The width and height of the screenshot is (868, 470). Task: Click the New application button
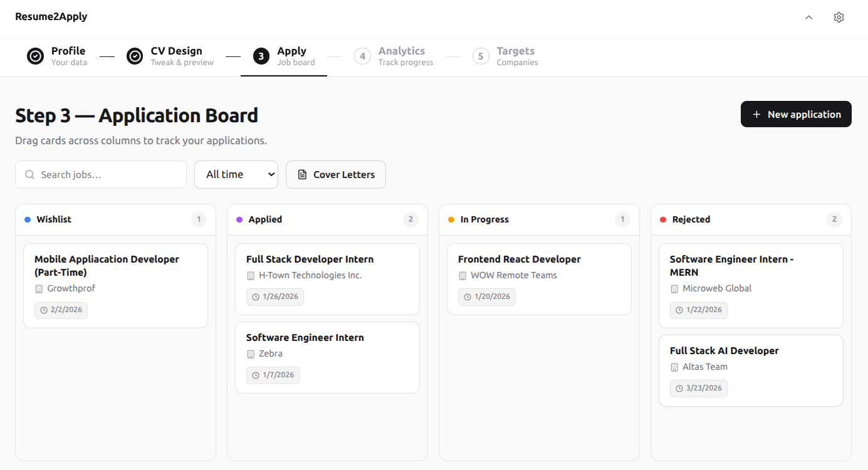796,114
